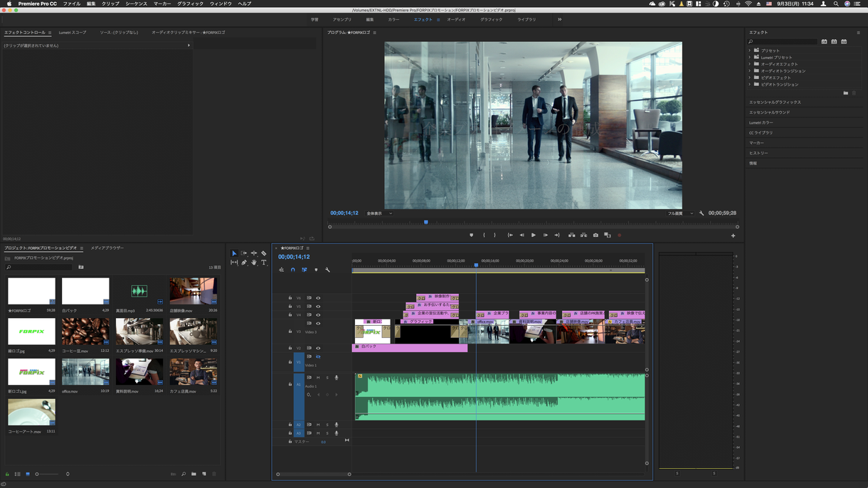Switch to the Hand tool
The width and height of the screenshot is (868, 488).
point(254,262)
